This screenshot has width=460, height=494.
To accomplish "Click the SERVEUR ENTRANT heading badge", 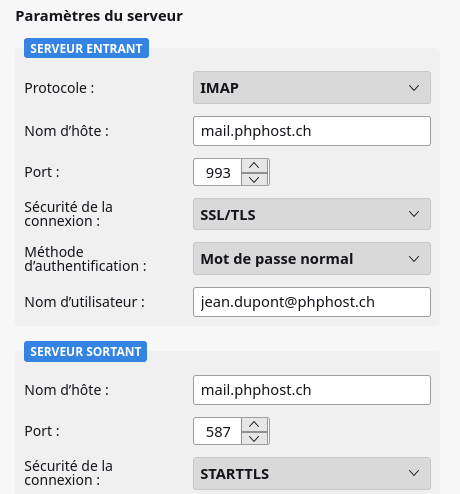I will pyautogui.click(x=86, y=48).
